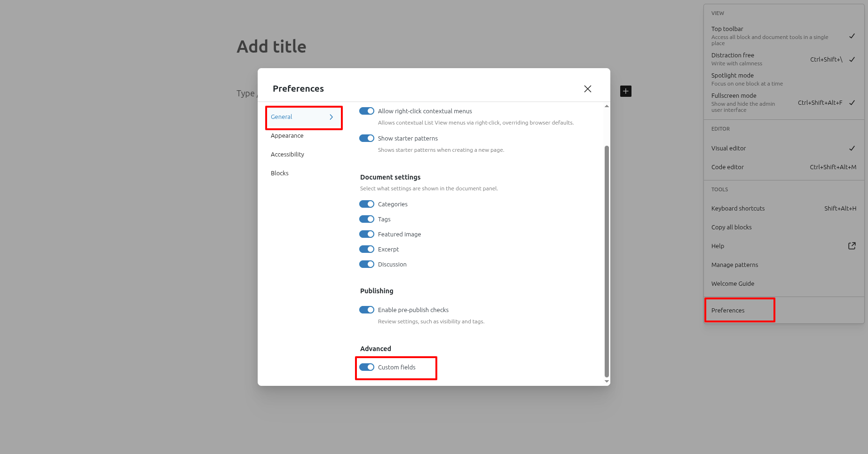Switch to the Accessibility tab
Screen dimensions: 868x454
(x=287, y=155)
